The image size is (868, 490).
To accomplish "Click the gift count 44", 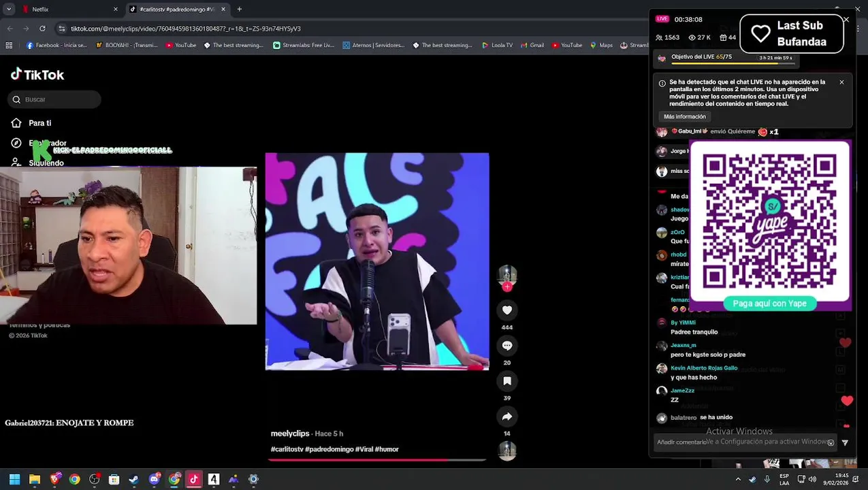I will point(728,37).
